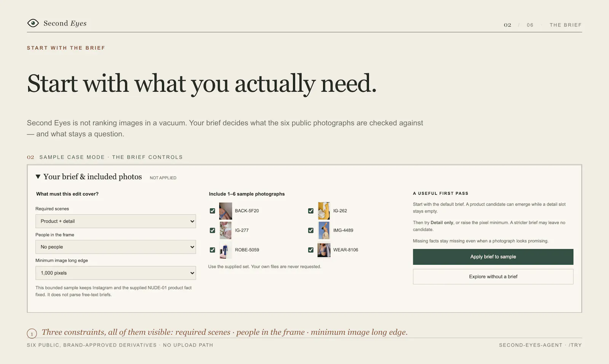Click the IG-277 file name label
Screen dimensions: 609x364
(242, 230)
